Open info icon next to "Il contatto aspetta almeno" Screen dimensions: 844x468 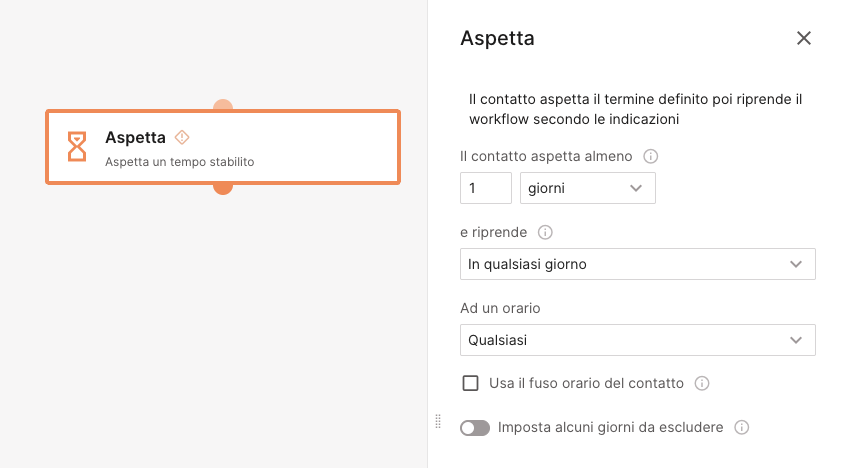click(650, 156)
